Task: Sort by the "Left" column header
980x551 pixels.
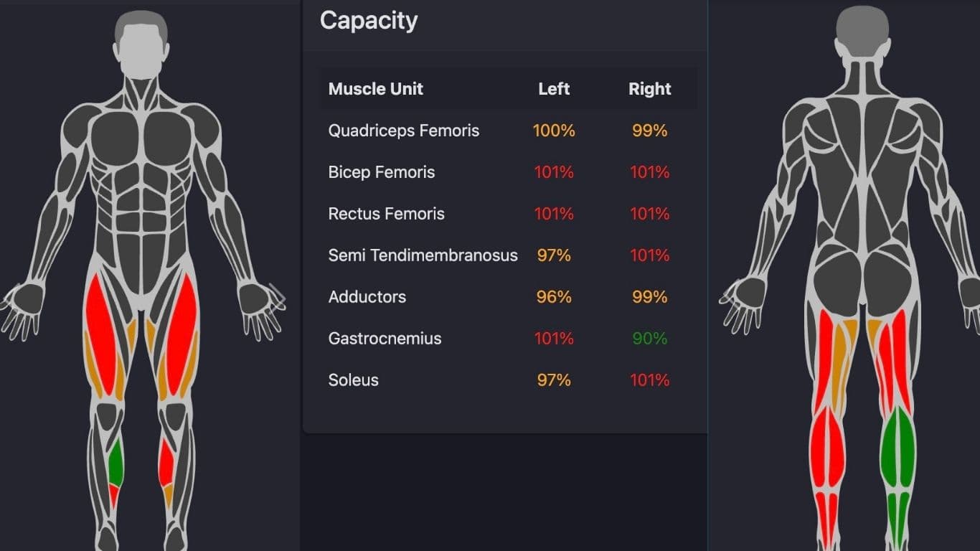Action: coord(554,89)
